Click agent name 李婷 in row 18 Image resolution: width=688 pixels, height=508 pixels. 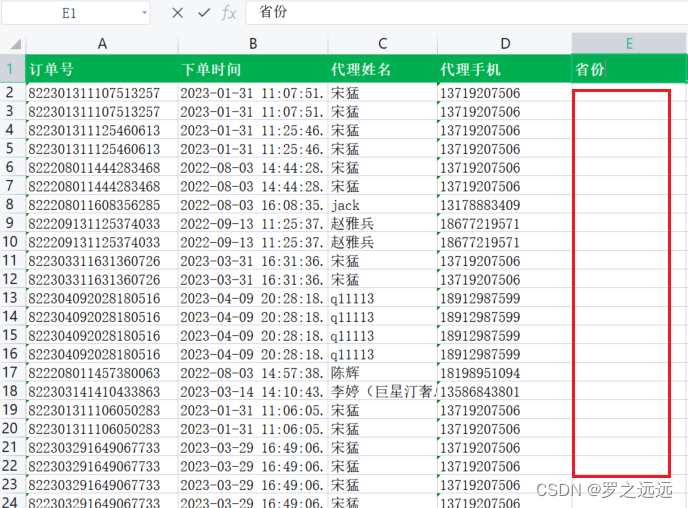point(383,391)
